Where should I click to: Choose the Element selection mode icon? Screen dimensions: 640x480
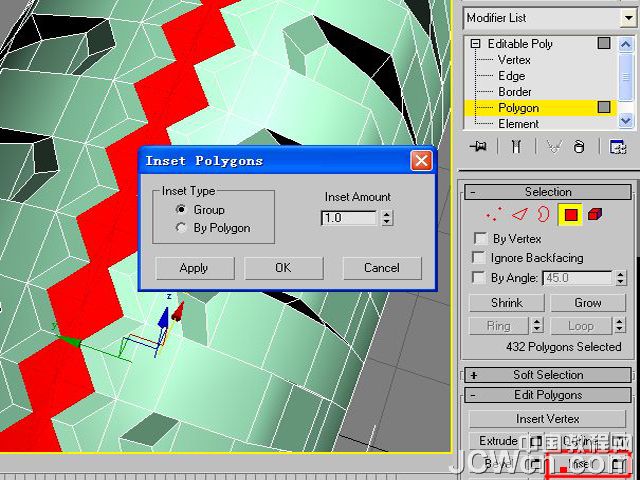point(595,214)
